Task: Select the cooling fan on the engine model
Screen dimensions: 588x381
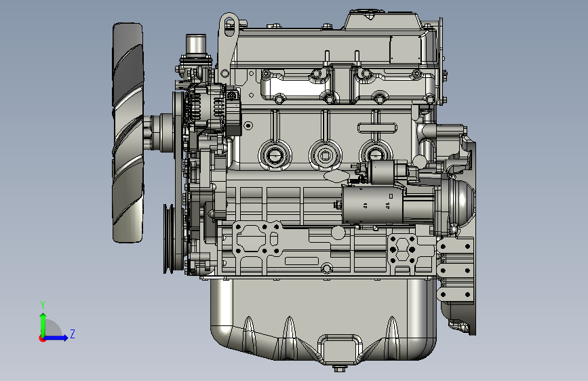Action: coord(128,132)
